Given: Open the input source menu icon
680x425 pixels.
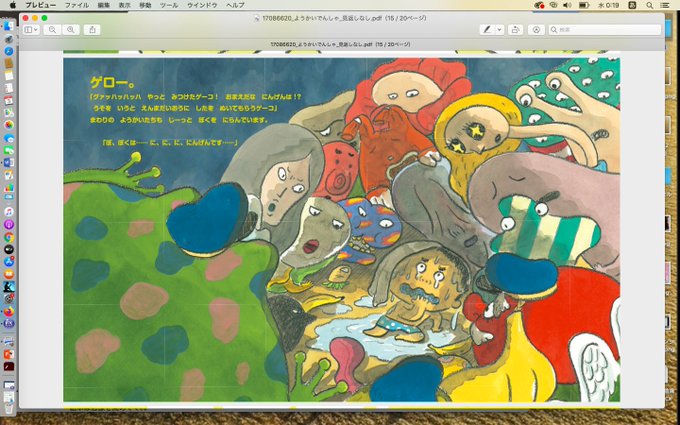Looking at the screenshot, I should (x=632, y=5).
